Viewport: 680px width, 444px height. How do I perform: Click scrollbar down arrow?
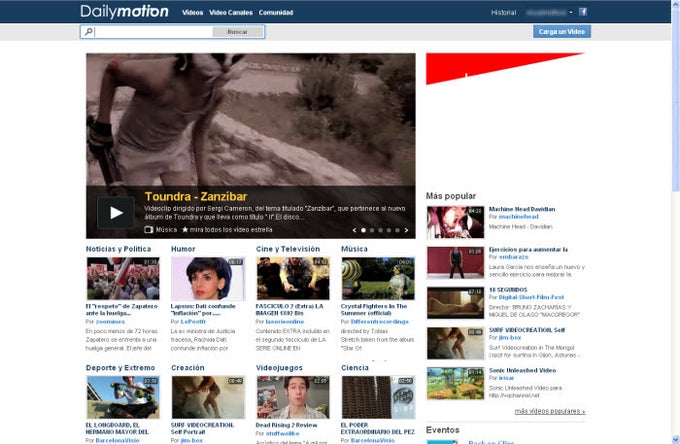pyautogui.click(x=675, y=439)
